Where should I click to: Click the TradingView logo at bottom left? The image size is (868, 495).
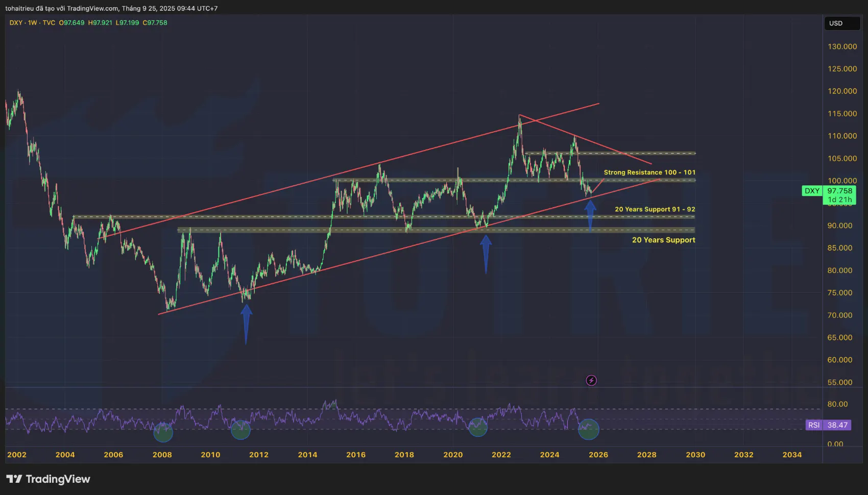(x=48, y=479)
